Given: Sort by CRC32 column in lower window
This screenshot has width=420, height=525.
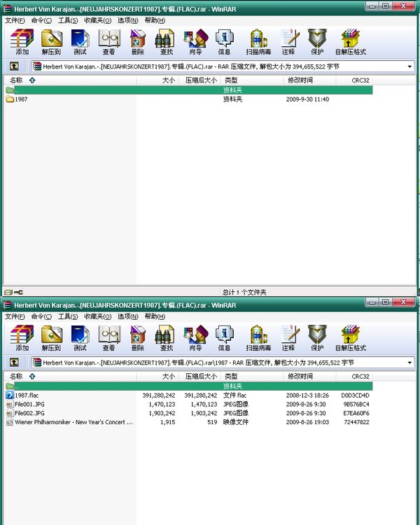Looking at the screenshot, I should coord(354,376).
